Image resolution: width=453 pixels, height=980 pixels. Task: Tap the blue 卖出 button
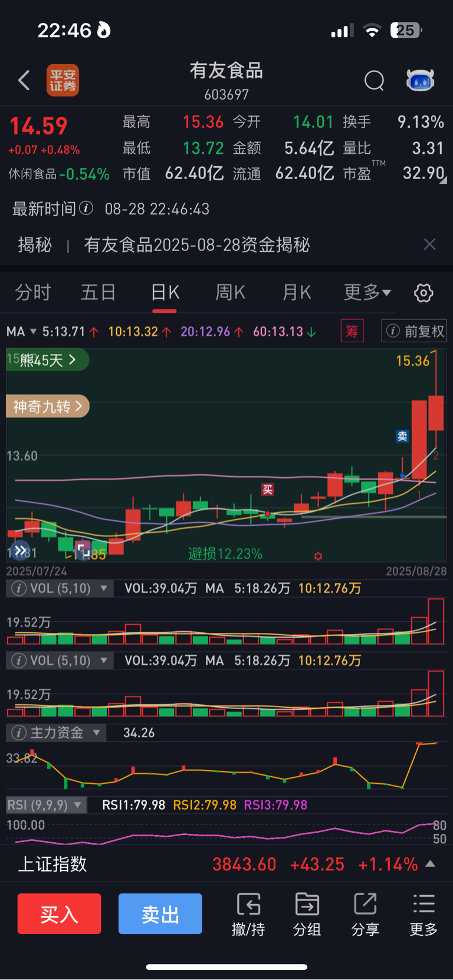coord(160,914)
